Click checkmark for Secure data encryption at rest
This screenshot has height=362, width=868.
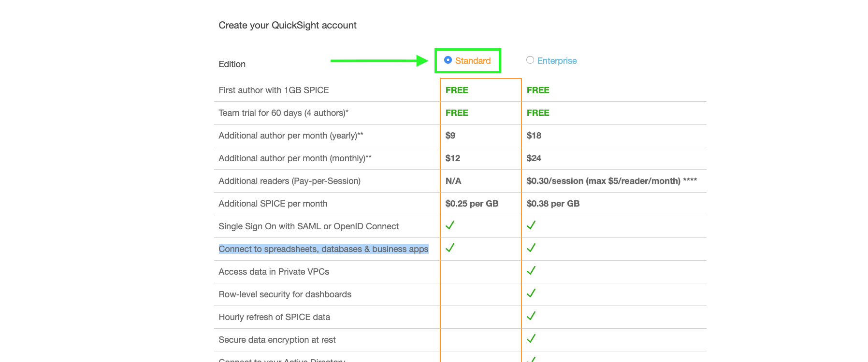click(x=531, y=339)
